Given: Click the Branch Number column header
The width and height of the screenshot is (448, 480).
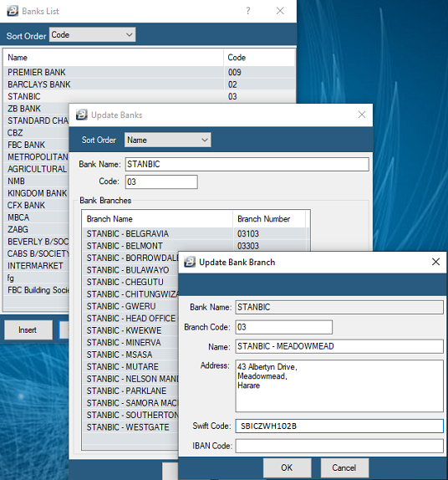Looking at the screenshot, I should pyautogui.click(x=269, y=219).
